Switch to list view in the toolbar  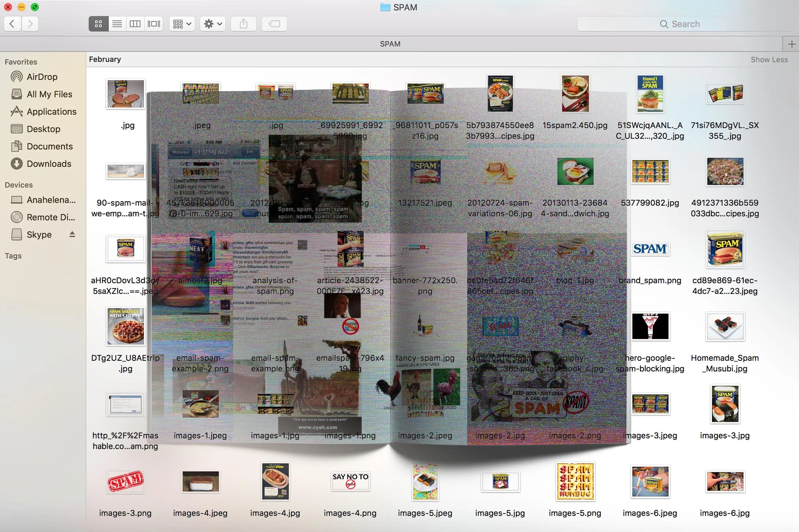click(x=117, y=23)
